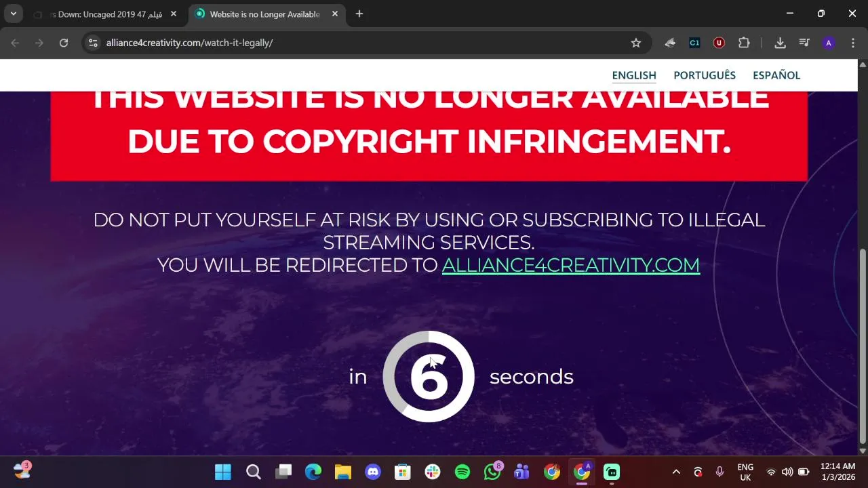Viewport: 868px width, 488px height.
Task: Open the active Chrome profile window on taskbar
Action: click(582, 472)
